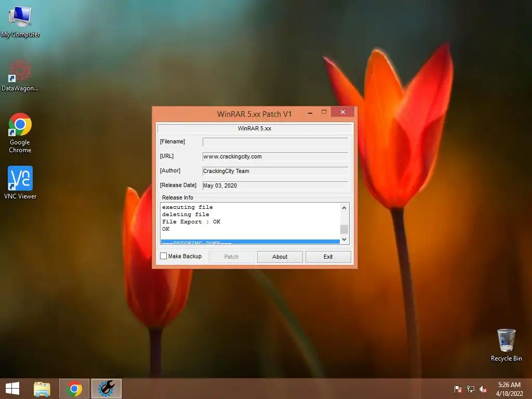
Task: Click the WinRAR 5.xx header box
Action: pyautogui.click(x=255, y=128)
